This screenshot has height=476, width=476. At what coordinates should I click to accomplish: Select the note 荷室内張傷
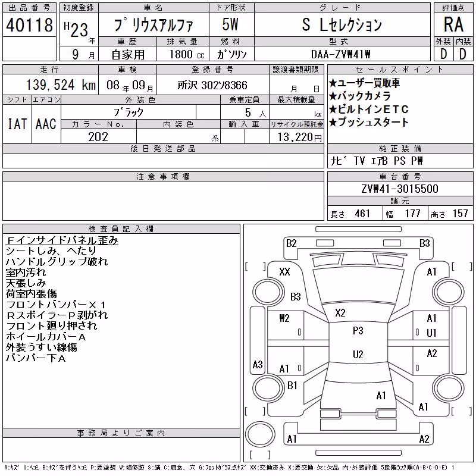(32, 294)
